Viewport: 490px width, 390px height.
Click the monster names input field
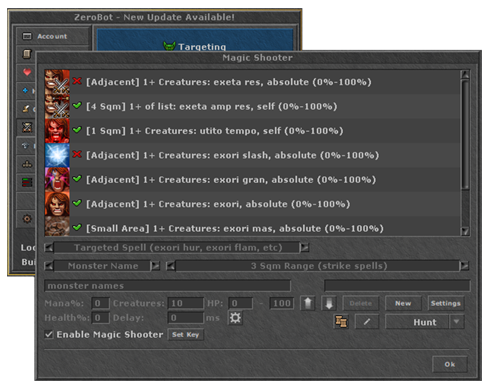[167, 286]
